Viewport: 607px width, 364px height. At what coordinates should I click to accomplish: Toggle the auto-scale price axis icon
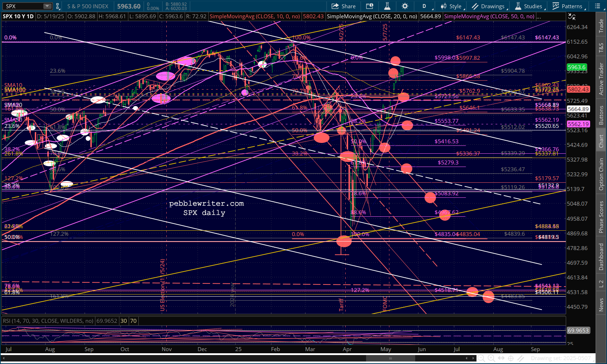coord(572,16)
